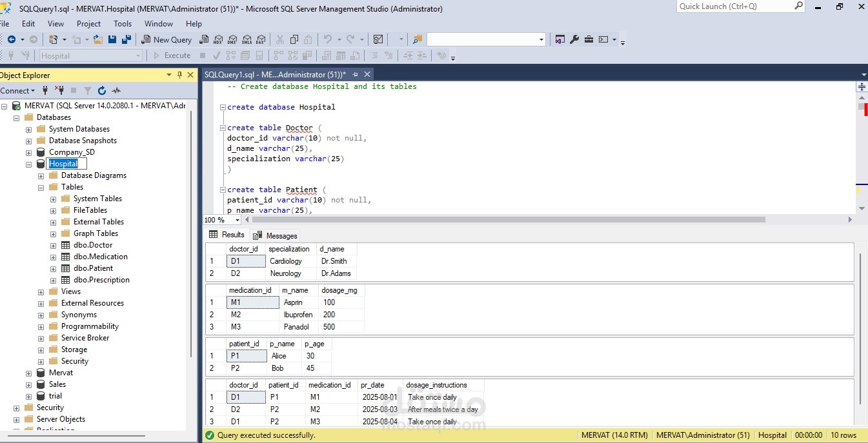
Task: Click the New Query button
Action: pos(167,39)
